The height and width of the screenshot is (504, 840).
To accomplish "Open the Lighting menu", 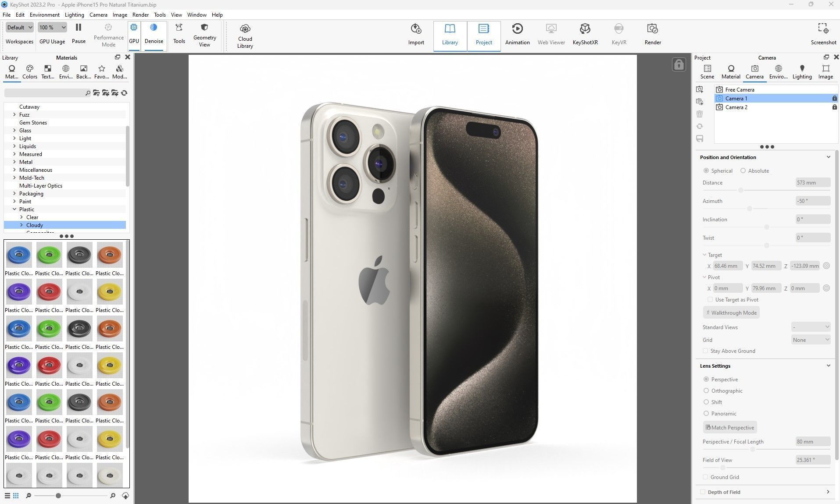I will pyautogui.click(x=74, y=14).
